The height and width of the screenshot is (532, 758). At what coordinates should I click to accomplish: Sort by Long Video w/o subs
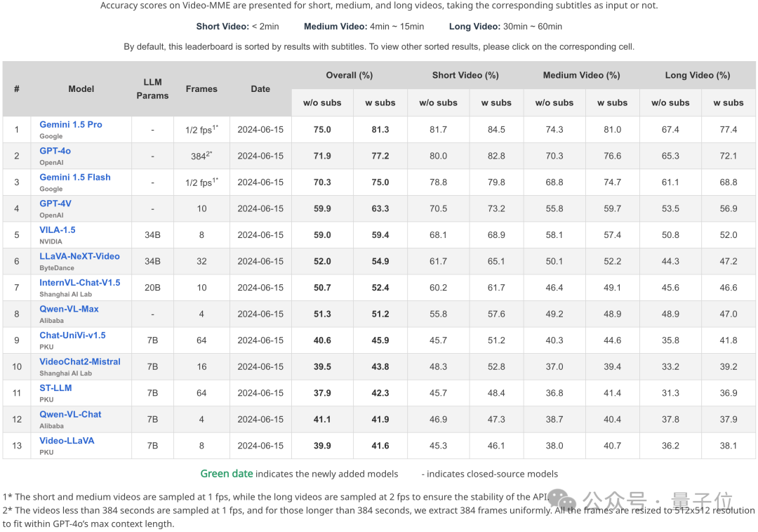pos(670,102)
